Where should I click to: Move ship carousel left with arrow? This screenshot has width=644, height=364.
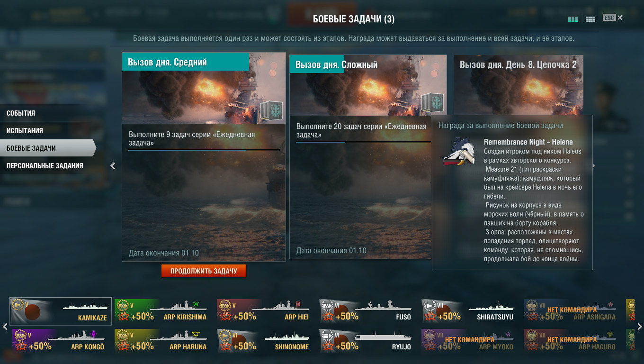click(5, 327)
